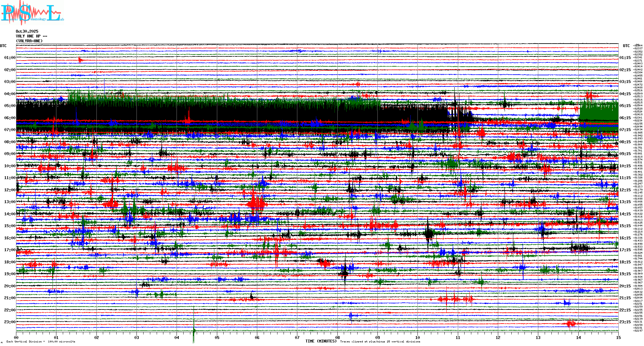Click the 01:15 label on right side
The height and width of the screenshot is (346, 644).
625,58
